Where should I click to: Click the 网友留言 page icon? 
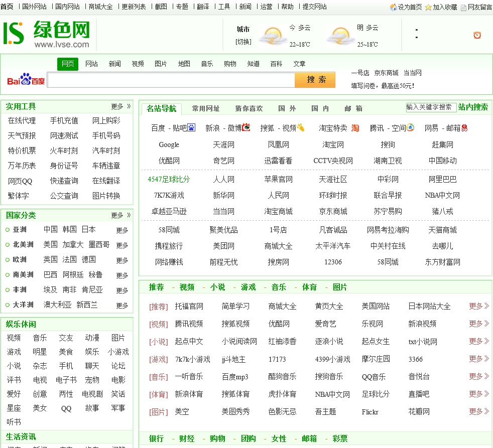pyautogui.click(x=463, y=8)
